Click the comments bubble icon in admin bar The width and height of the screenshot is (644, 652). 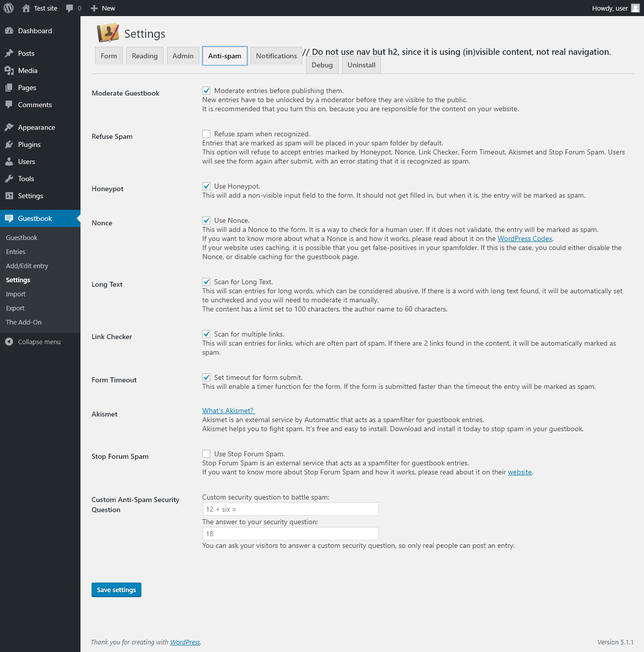point(69,8)
